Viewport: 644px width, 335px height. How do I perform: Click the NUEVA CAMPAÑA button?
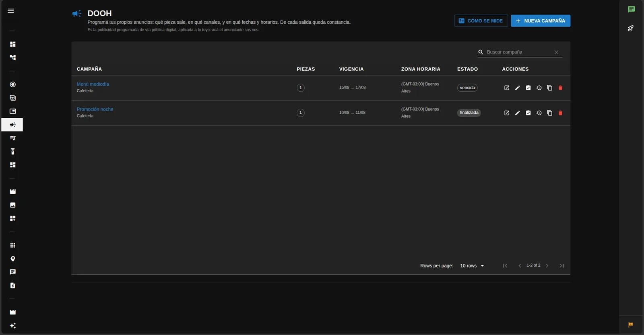541,21
